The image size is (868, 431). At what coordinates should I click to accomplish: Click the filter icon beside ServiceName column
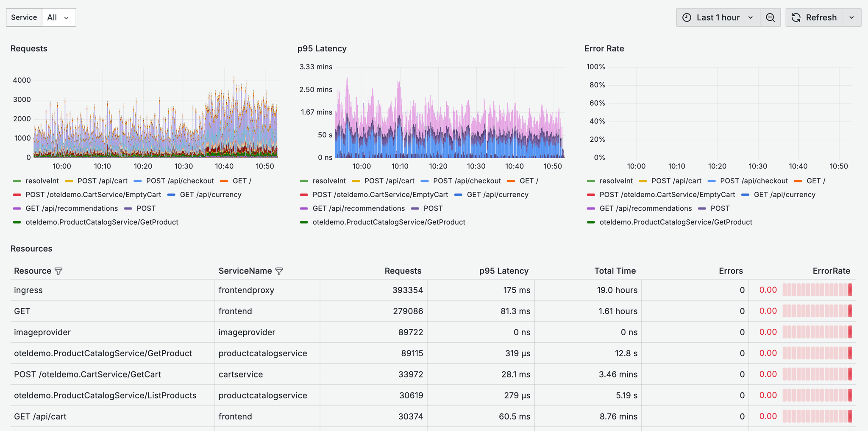tap(279, 271)
